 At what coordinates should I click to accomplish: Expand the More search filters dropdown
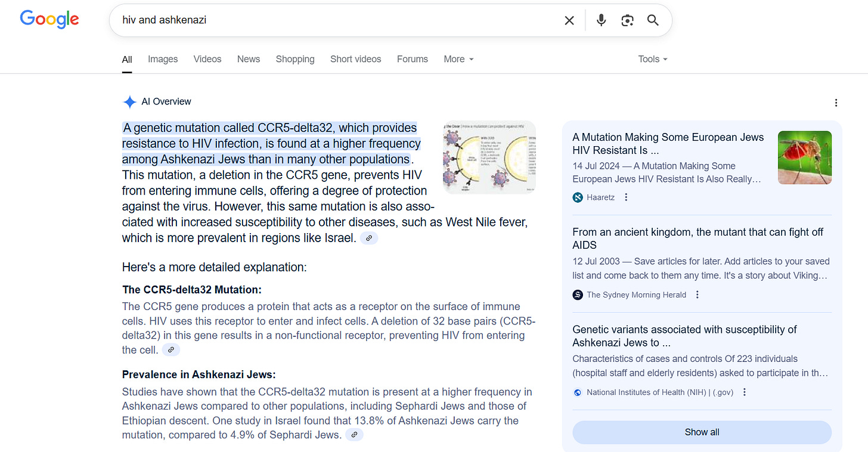click(458, 59)
